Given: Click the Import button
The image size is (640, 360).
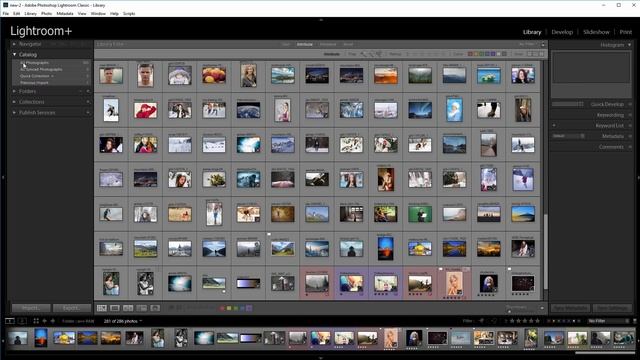Looking at the screenshot, I should coord(31,308).
